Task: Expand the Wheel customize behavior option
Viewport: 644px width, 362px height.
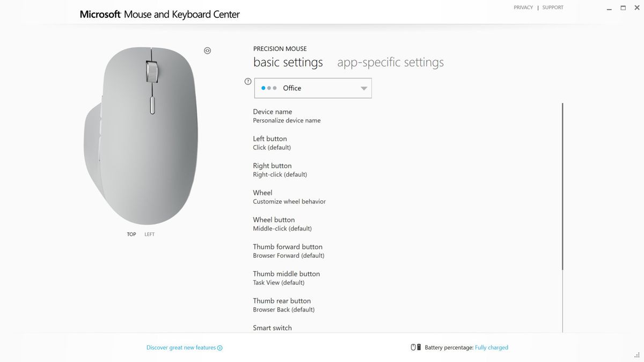Action: [x=289, y=197]
